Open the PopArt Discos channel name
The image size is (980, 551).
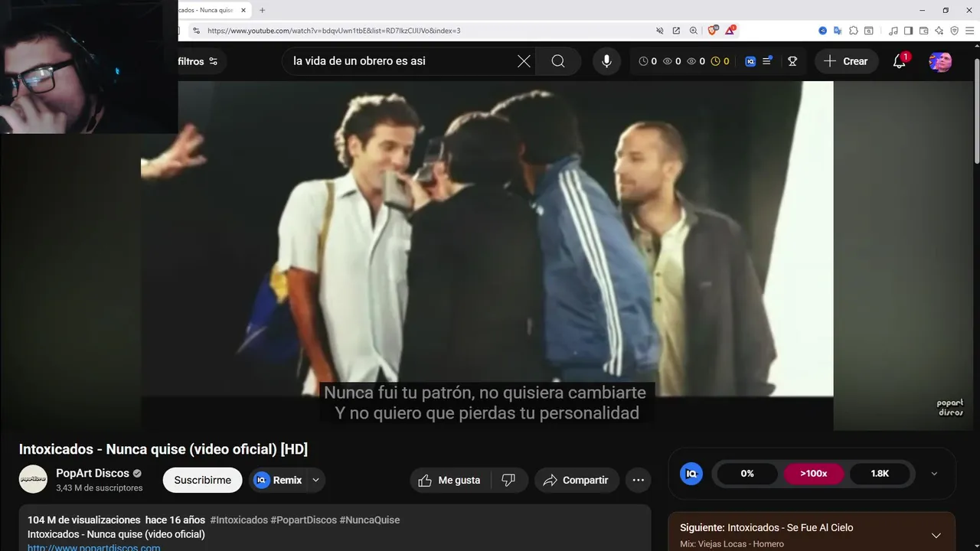92,473
